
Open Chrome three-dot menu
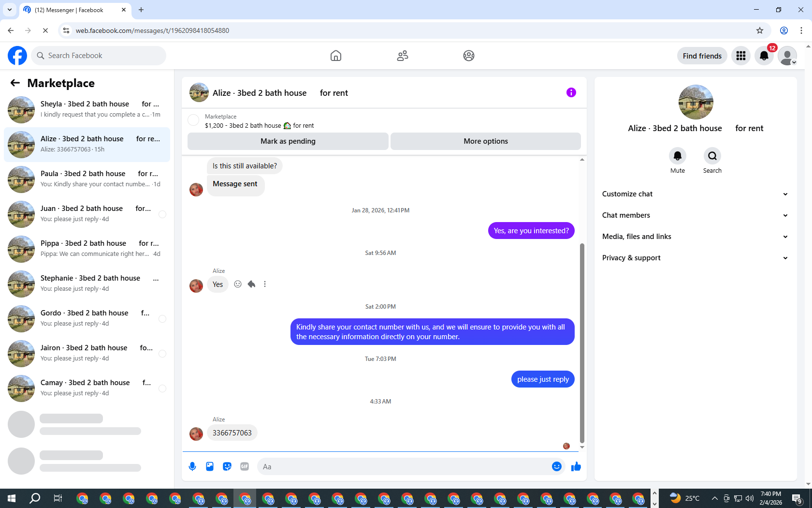[801, 30]
